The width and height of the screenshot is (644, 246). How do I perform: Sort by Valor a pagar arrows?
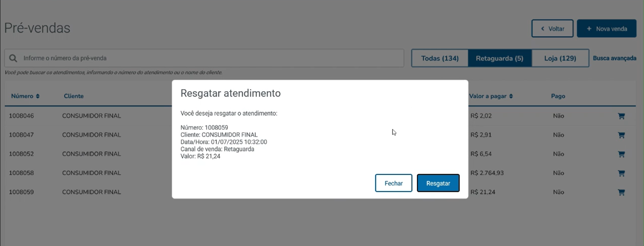coord(511,96)
